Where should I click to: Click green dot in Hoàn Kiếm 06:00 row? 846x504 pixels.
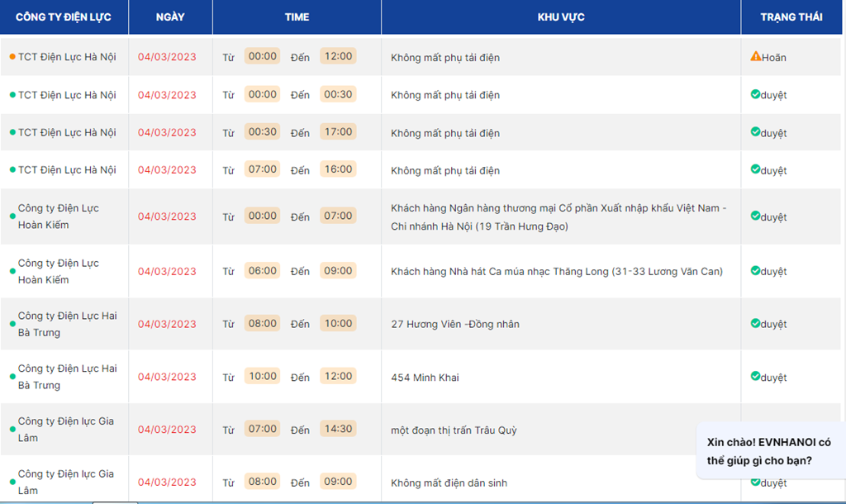[x=12, y=272]
